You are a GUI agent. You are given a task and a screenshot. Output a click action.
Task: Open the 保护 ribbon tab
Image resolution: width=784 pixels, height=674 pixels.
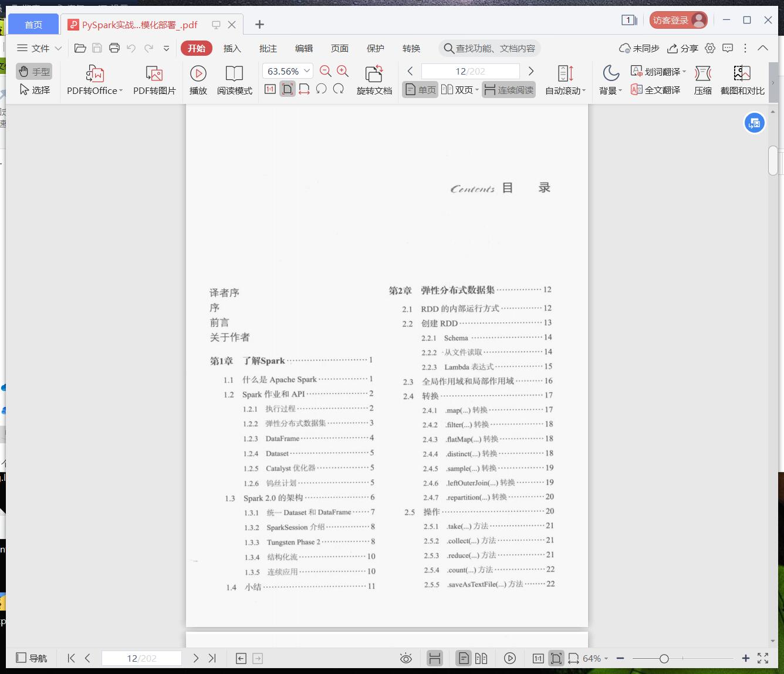pos(376,48)
